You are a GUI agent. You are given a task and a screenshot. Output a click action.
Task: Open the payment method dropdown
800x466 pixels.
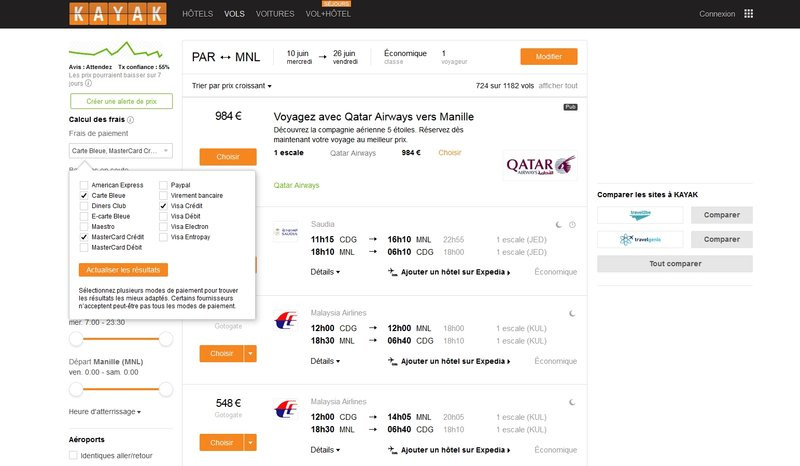coord(121,151)
